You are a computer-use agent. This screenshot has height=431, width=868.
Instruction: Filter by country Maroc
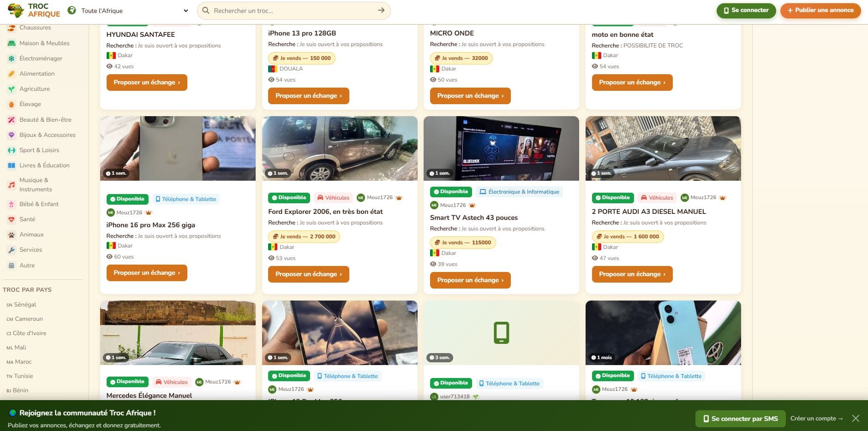(19, 362)
